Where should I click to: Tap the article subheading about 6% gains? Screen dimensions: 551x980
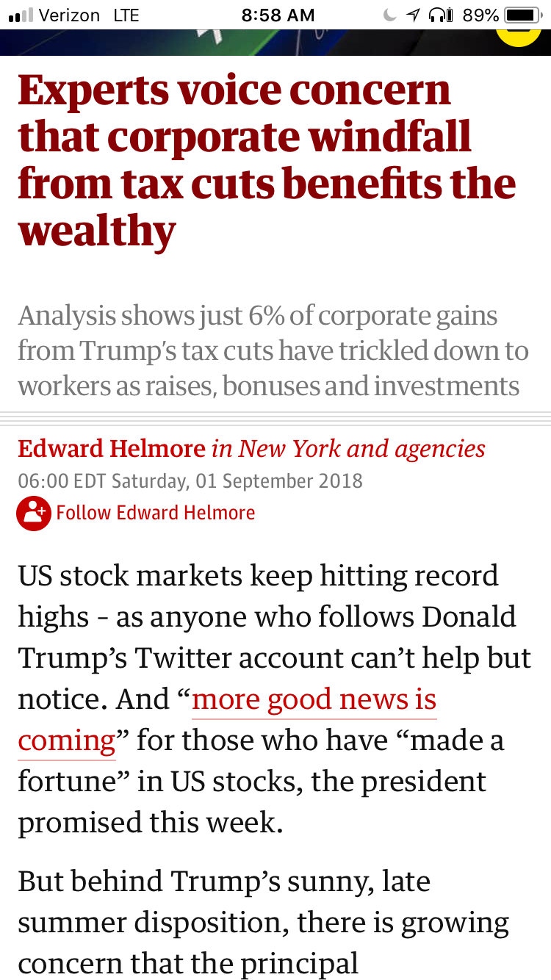(273, 350)
